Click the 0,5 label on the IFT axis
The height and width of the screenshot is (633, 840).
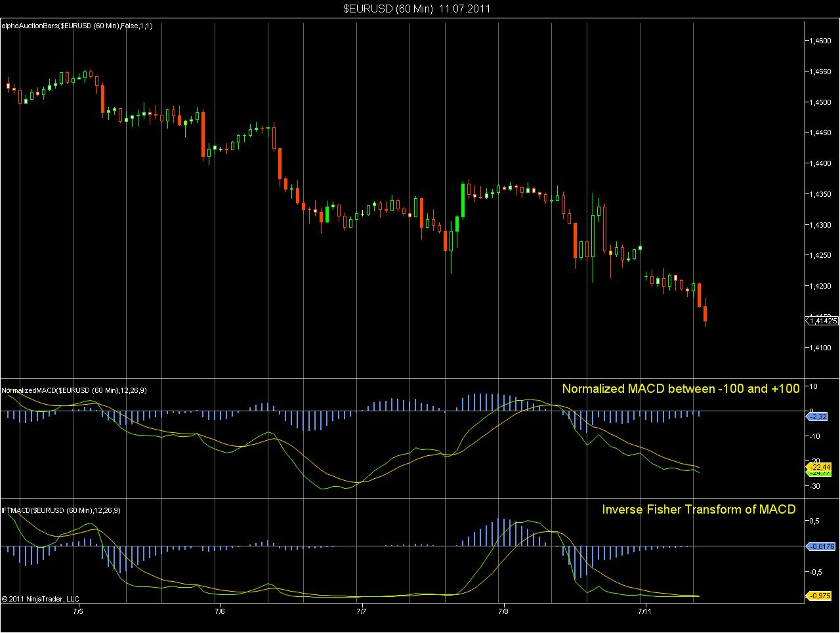click(x=813, y=521)
